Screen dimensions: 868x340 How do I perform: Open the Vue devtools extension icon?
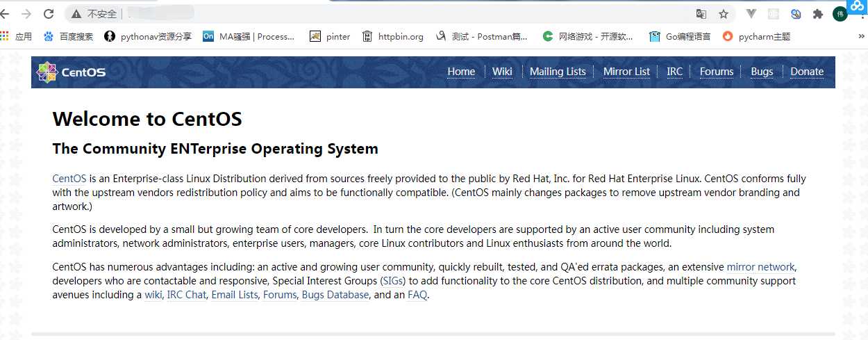(751, 14)
